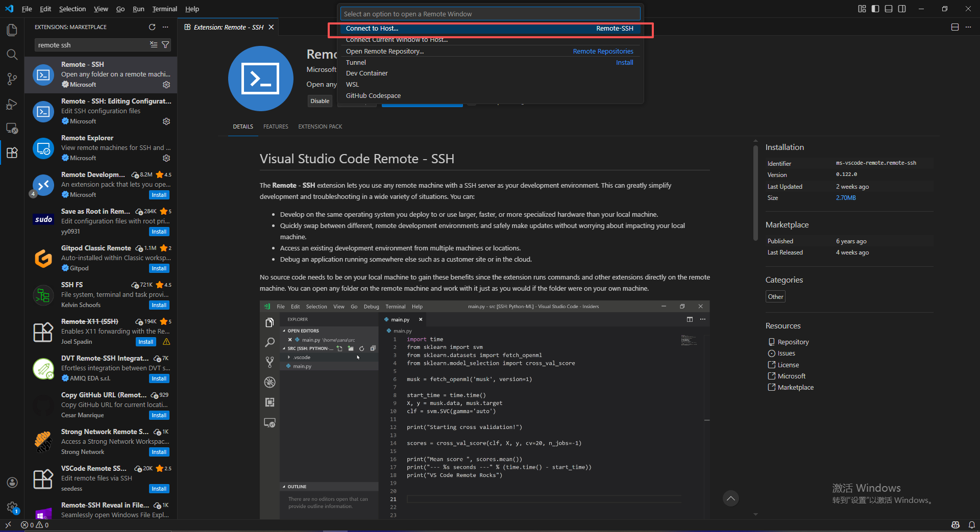The height and width of the screenshot is (532, 980).
Task: Choose Connect to Host... option
Action: [489, 29]
